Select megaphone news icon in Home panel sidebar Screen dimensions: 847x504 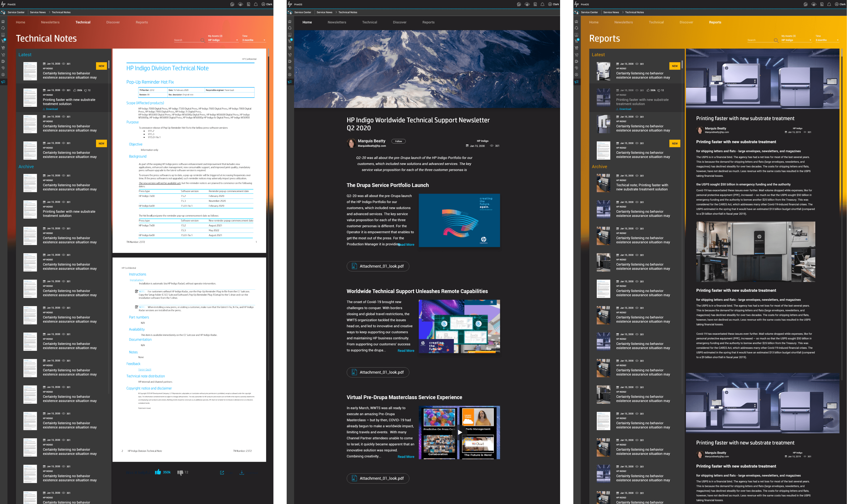point(290,82)
